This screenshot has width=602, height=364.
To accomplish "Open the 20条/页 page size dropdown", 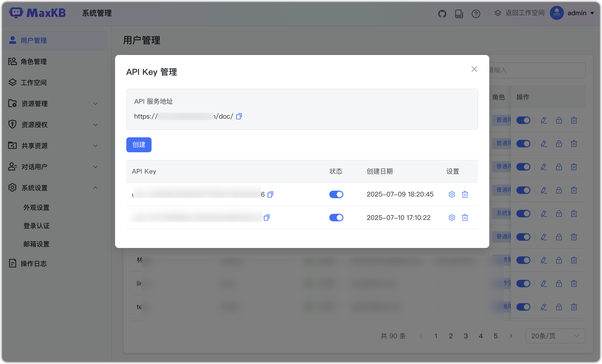I will [x=555, y=336].
